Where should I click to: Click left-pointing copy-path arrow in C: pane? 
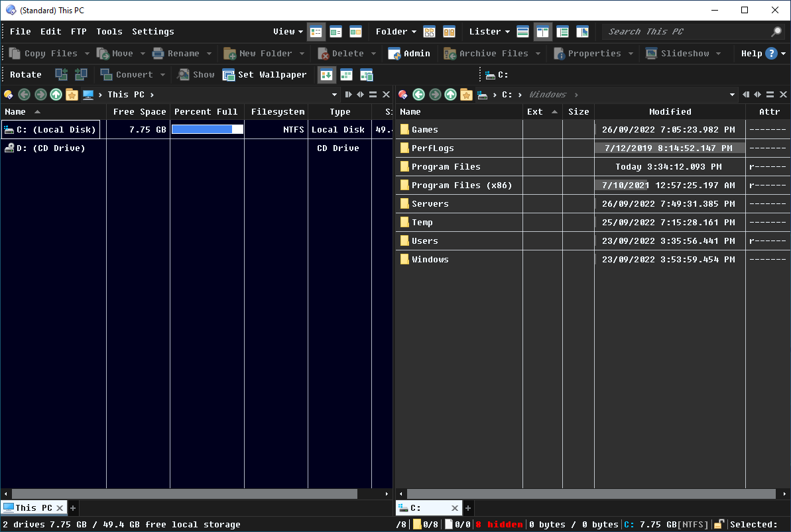pos(746,95)
